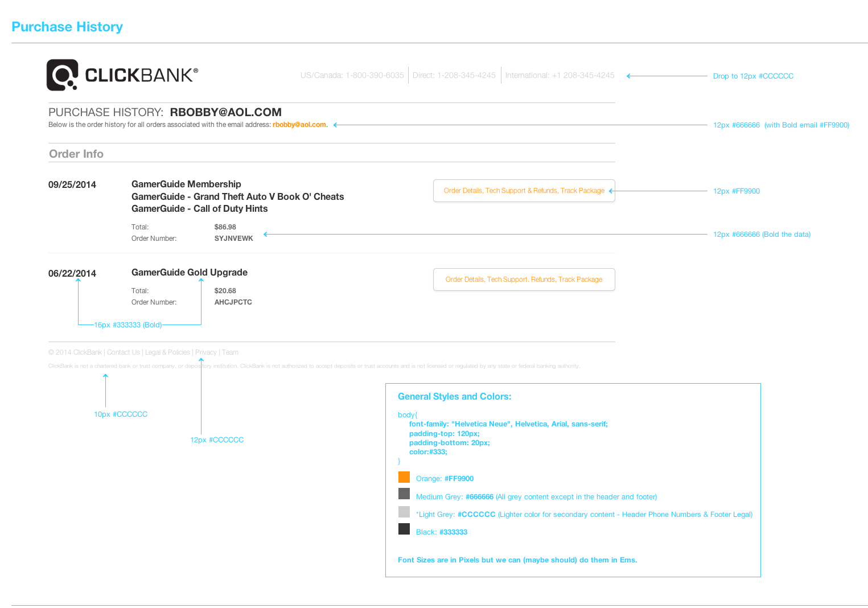Click the Font Sizes in Pixels note
Viewport: 868px width, 608px height.
pyautogui.click(x=517, y=560)
